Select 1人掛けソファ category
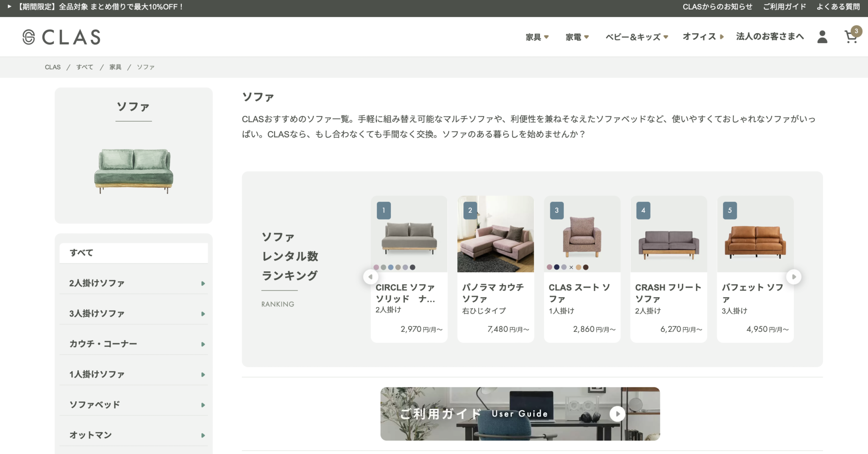The width and height of the screenshot is (868, 454). 134,374
